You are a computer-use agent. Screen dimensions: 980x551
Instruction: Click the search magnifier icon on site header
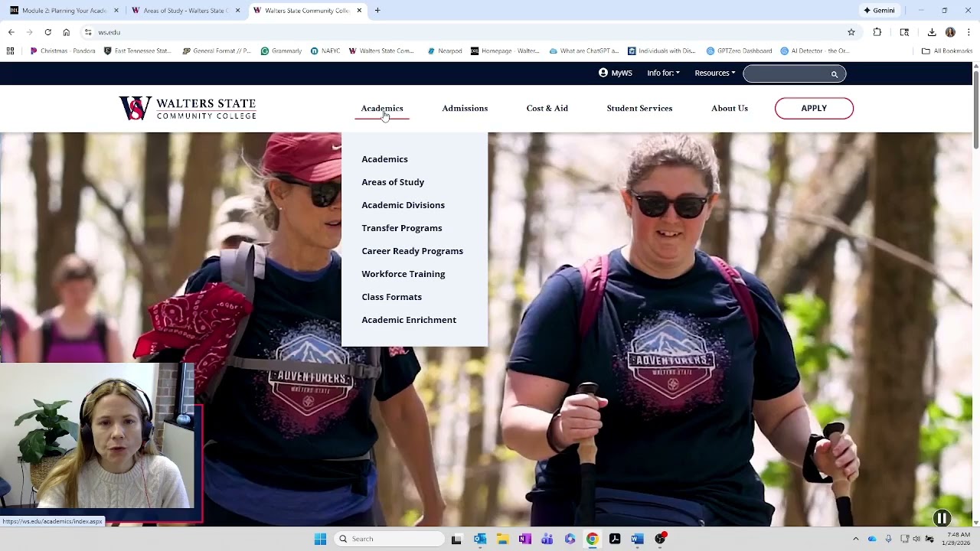point(835,74)
